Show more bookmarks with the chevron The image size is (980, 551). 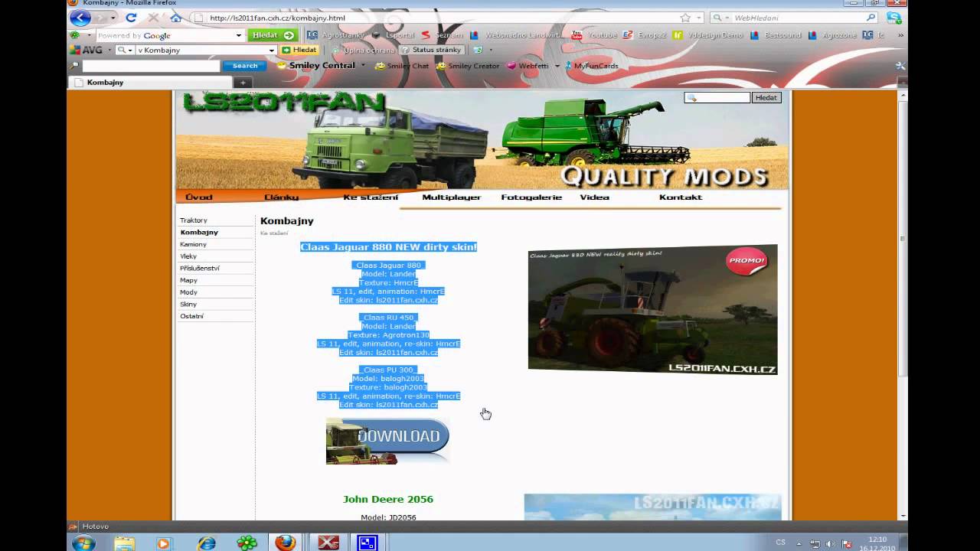(x=900, y=35)
